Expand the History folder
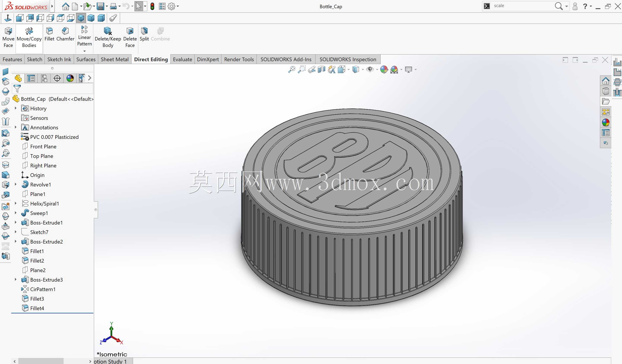This screenshot has width=622, height=364. point(16,108)
